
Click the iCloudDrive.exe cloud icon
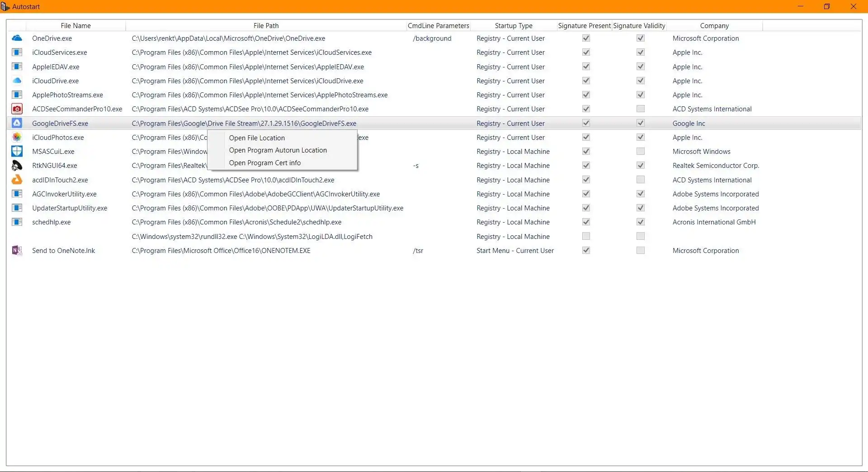point(17,81)
